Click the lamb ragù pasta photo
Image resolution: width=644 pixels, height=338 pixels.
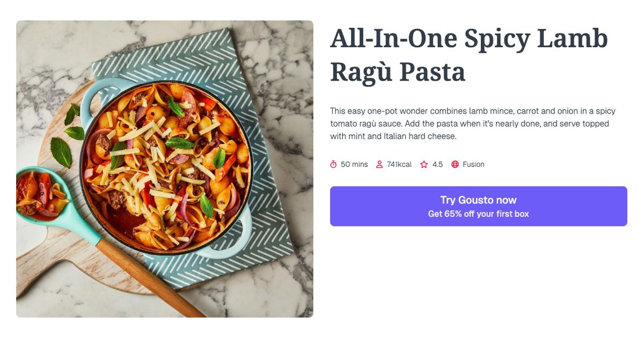(x=165, y=169)
